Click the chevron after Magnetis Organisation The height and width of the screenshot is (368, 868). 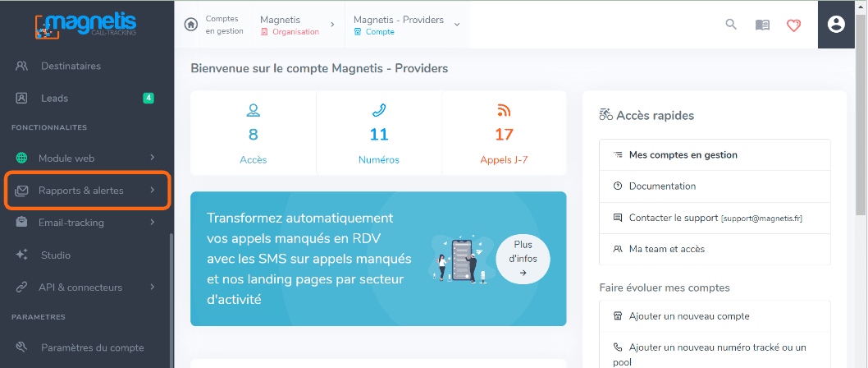click(x=332, y=25)
